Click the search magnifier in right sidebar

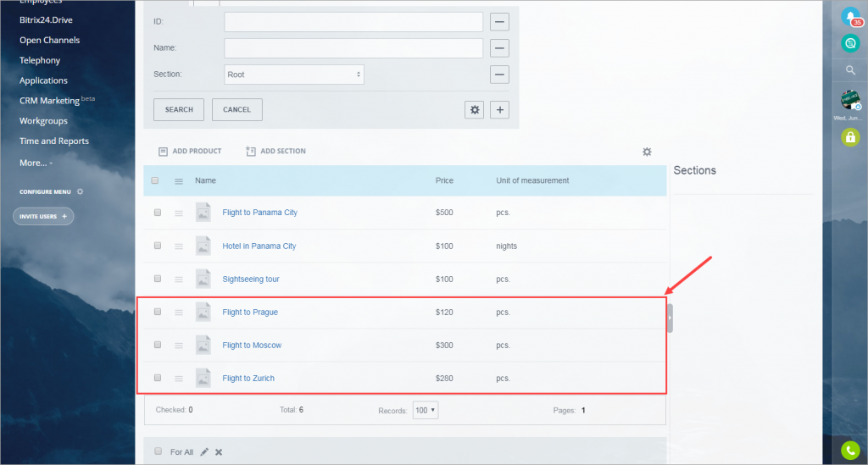[x=850, y=70]
